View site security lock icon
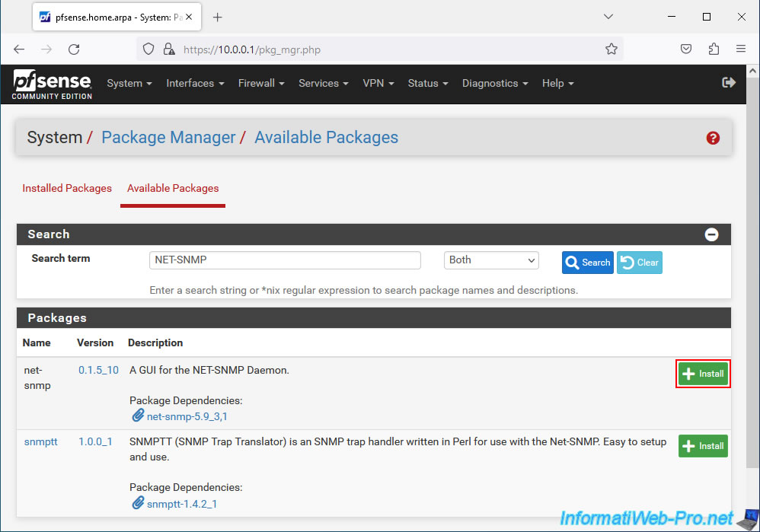The height and width of the screenshot is (532, 760). 168,49
